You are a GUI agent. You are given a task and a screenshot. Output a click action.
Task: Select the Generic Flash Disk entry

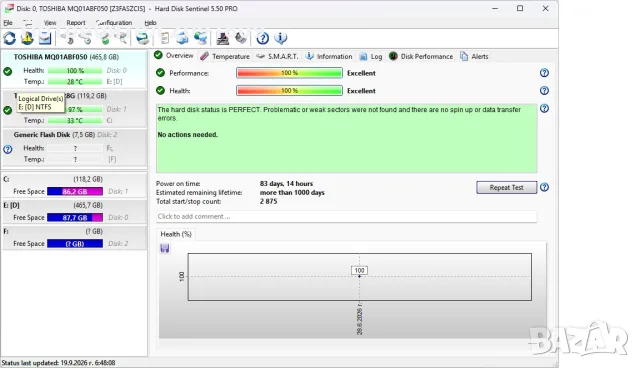coord(74,147)
